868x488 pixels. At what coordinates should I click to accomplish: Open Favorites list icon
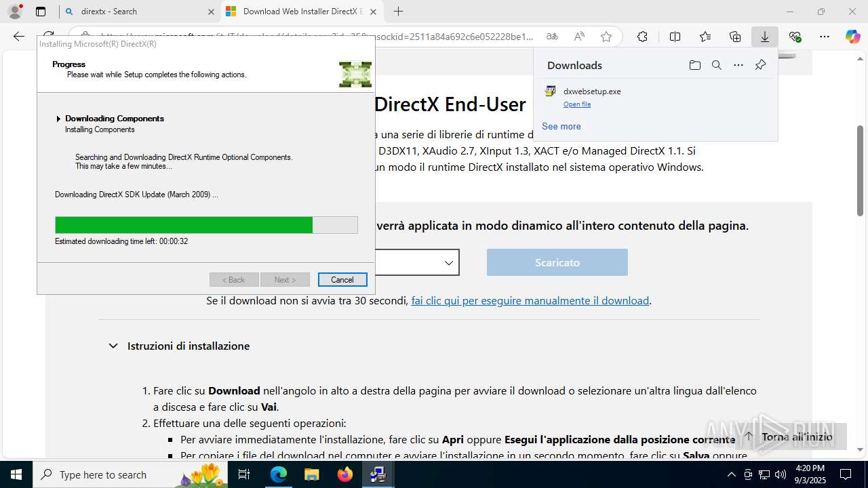click(705, 37)
